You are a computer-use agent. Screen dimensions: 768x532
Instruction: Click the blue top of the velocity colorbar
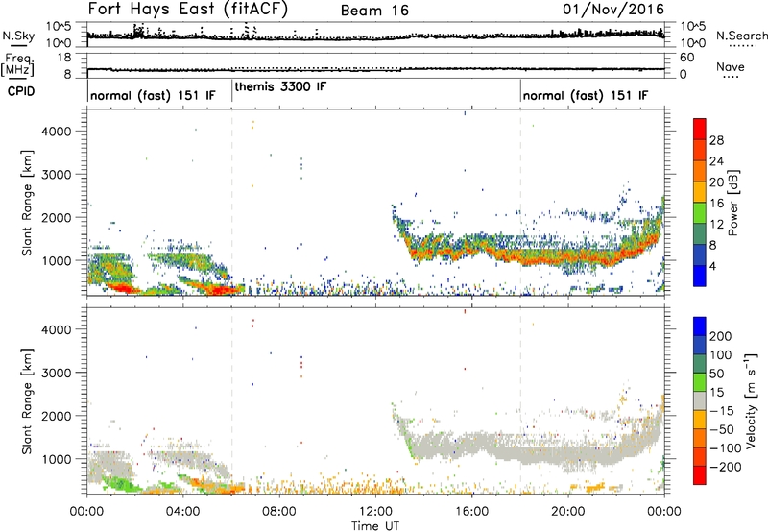(700, 326)
